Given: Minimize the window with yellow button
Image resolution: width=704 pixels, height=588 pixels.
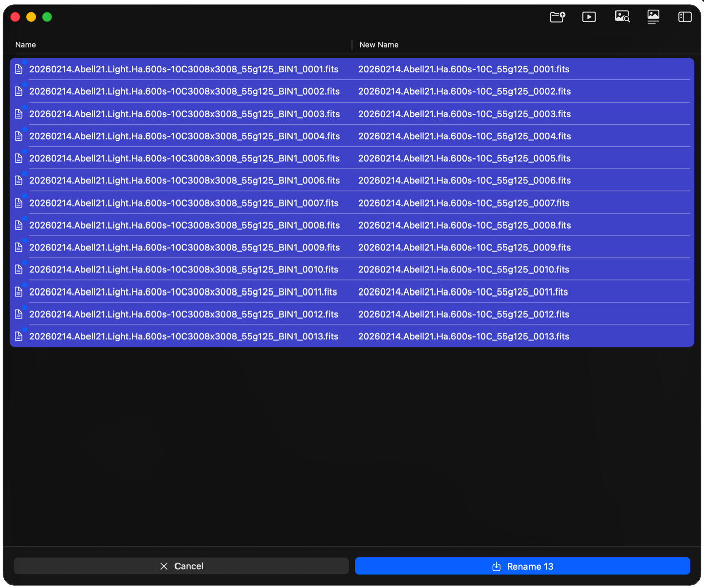Looking at the screenshot, I should coord(31,17).
